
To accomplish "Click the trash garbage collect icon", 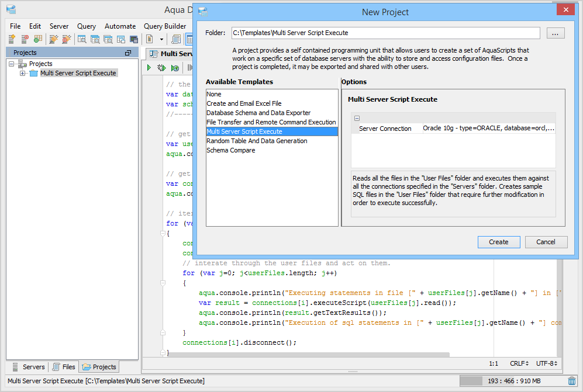I will point(572,381).
